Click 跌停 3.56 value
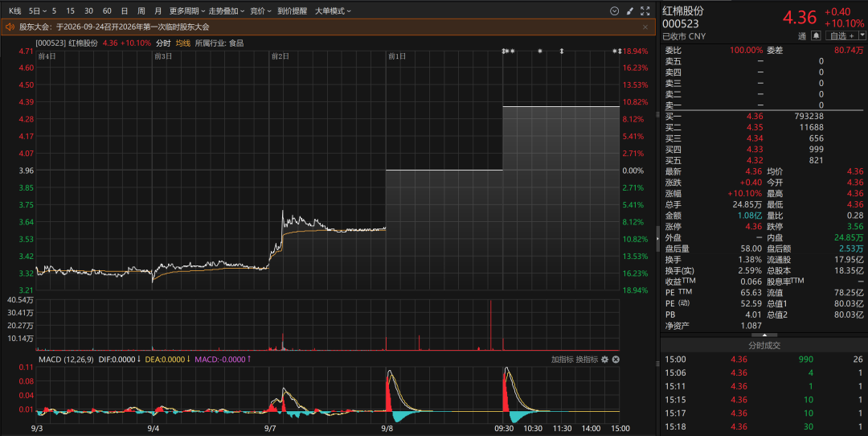 click(854, 227)
